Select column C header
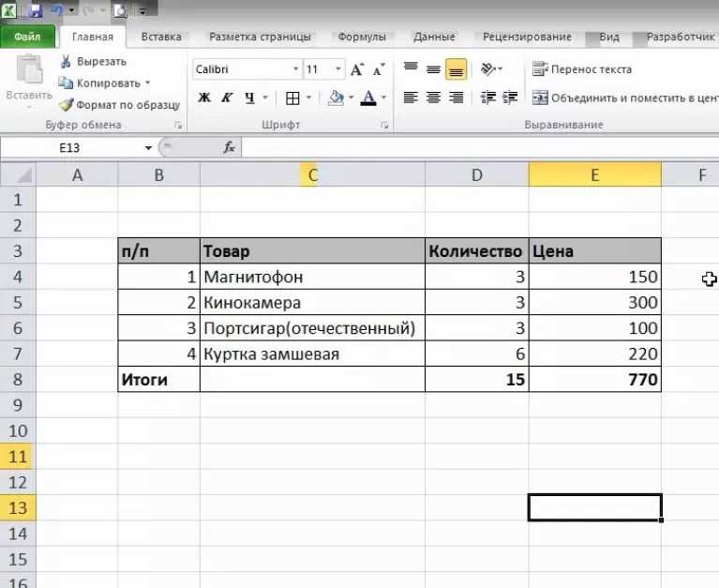The height and width of the screenshot is (588, 719). tap(313, 174)
